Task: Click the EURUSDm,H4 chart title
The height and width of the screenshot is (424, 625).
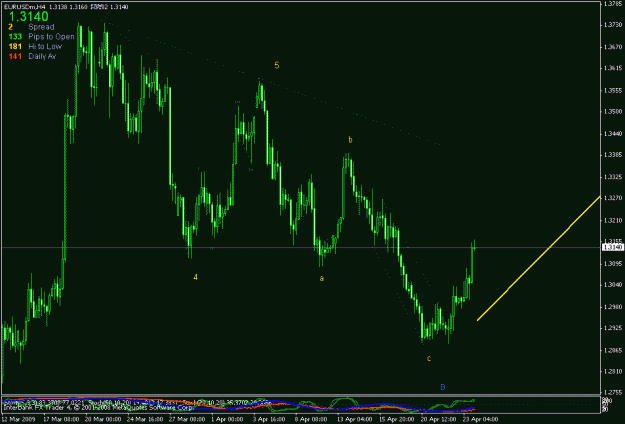Action: pos(25,7)
